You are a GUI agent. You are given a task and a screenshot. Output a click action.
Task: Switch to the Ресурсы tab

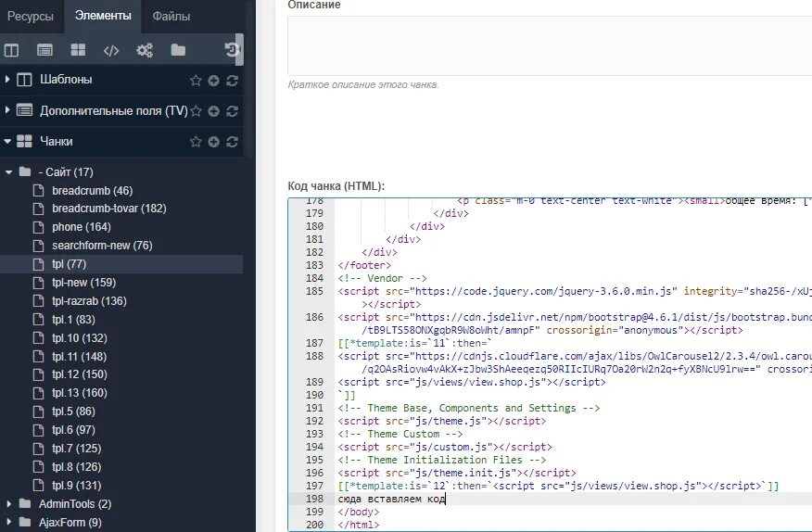pos(31,16)
